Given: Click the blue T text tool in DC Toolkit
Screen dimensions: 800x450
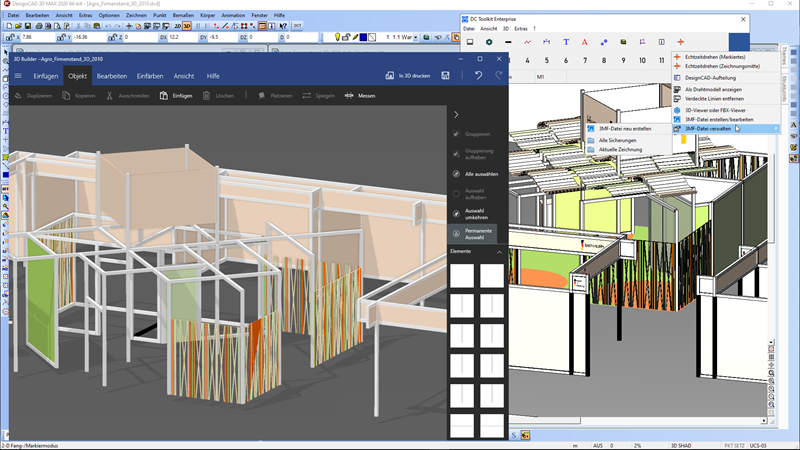Looking at the screenshot, I should [x=566, y=42].
